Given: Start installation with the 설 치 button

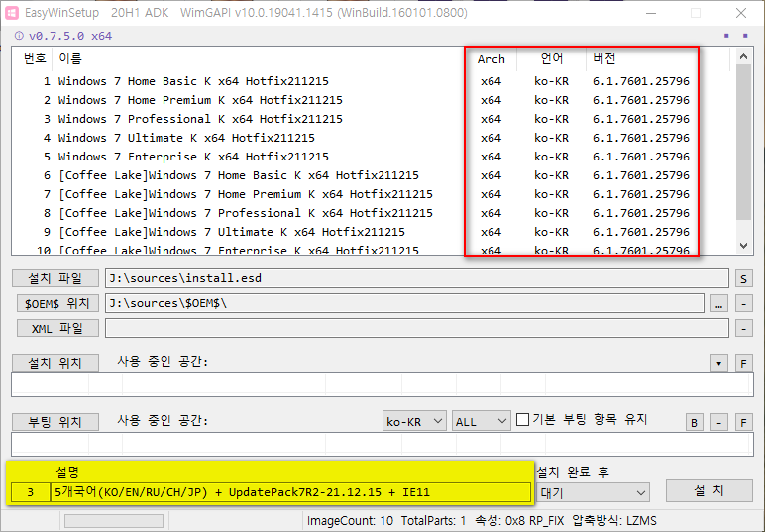Looking at the screenshot, I should pyautogui.click(x=709, y=490).
